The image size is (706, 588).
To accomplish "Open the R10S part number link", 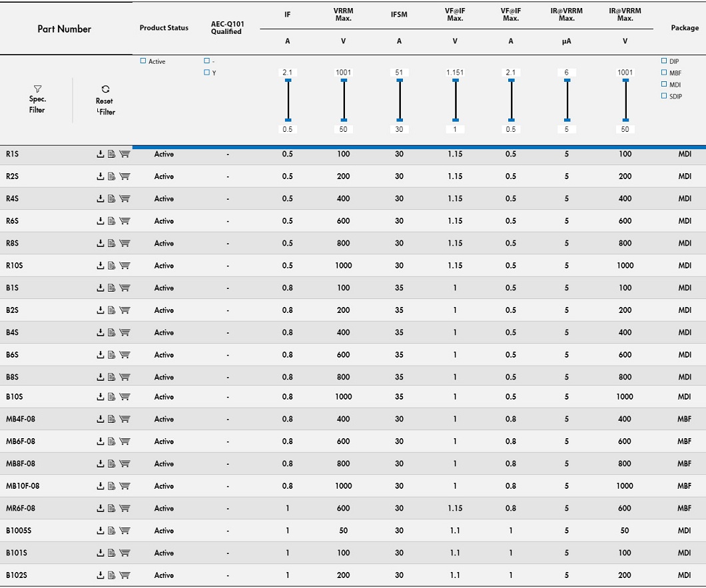I will 14,266.
